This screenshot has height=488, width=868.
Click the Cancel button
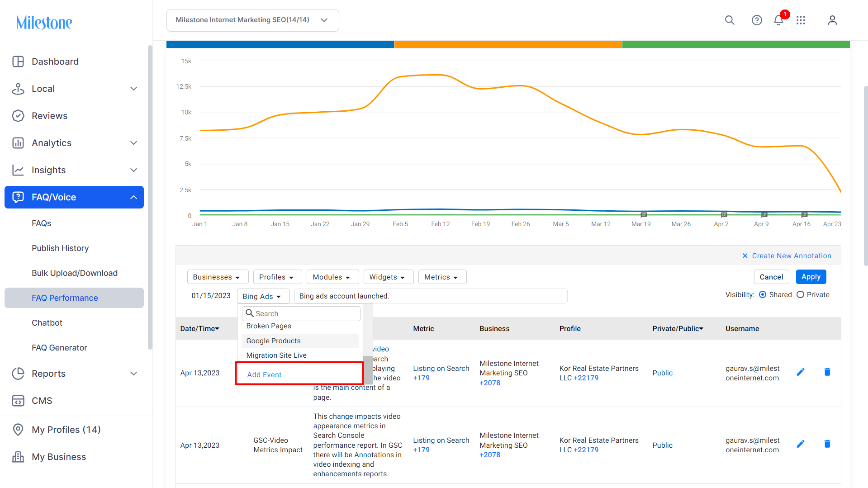pos(771,277)
